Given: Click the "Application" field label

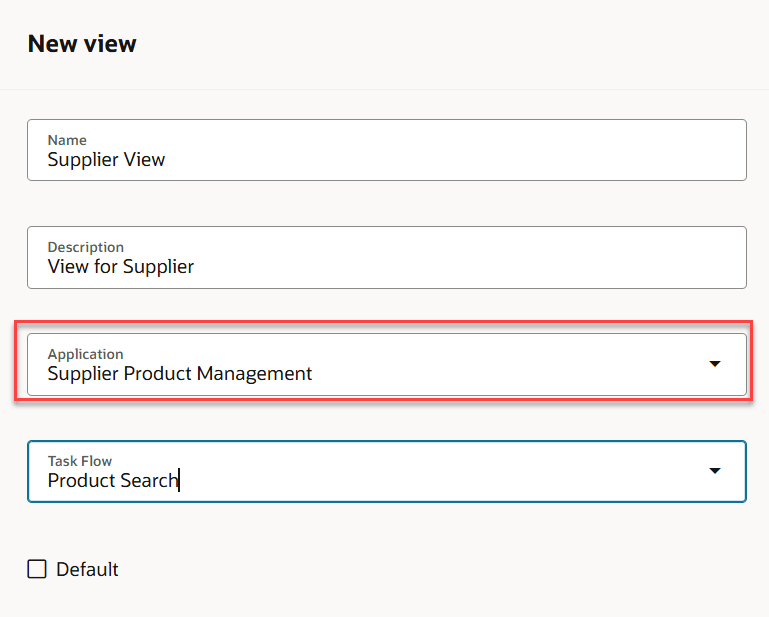Looking at the screenshot, I should pyautogui.click(x=86, y=354).
